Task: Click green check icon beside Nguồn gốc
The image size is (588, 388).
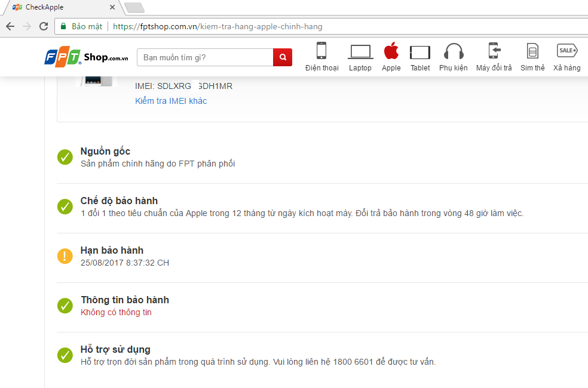Action: 65,157
